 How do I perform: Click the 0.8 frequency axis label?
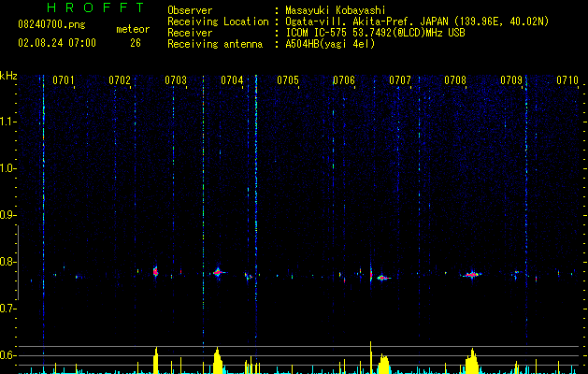tap(7, 262)
